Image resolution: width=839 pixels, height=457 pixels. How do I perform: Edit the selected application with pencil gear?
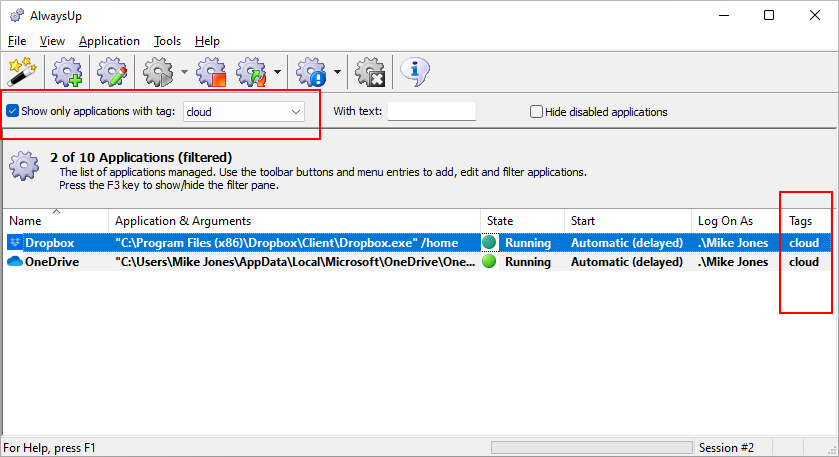click(112, 72)
